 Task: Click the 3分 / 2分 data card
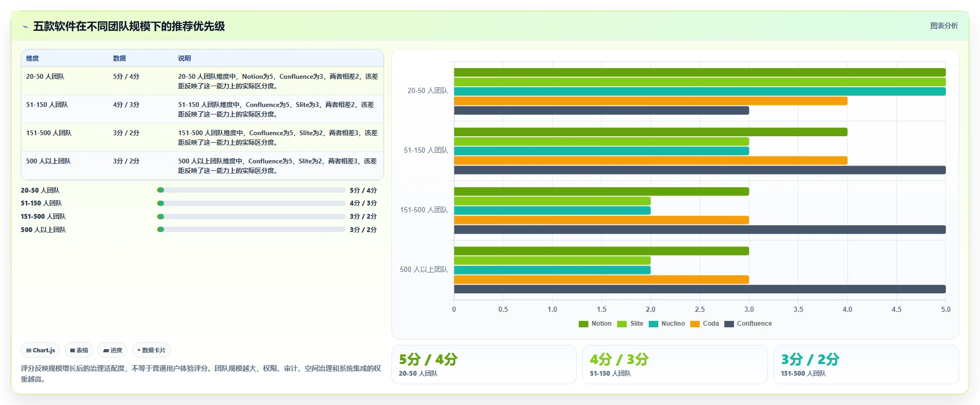[866, 365]
